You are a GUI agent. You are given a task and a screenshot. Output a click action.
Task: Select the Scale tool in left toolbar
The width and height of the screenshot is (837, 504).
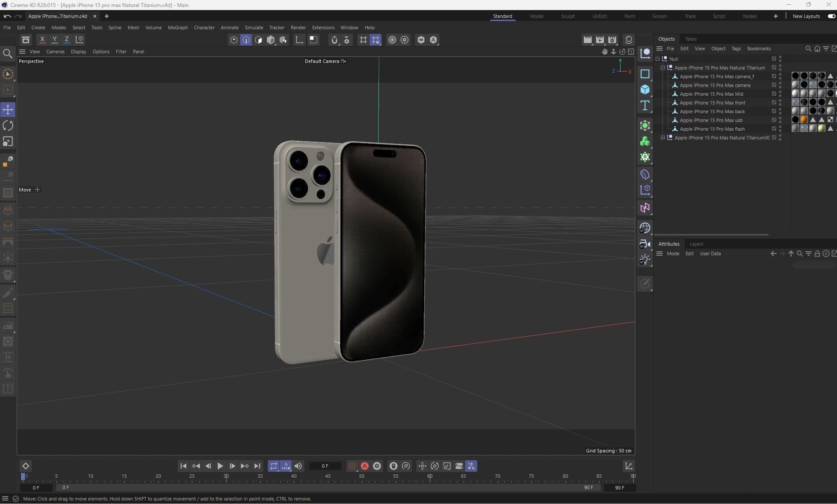8,142
